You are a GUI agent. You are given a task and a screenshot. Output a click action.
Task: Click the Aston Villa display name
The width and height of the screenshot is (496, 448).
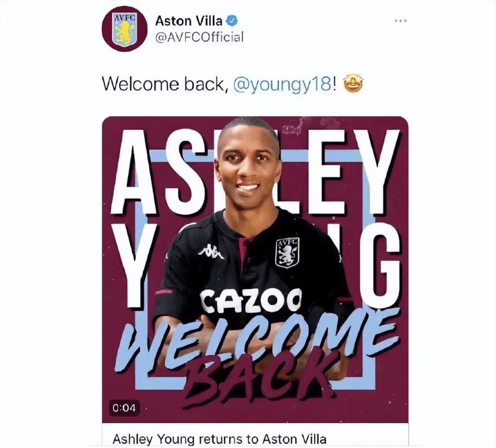point(189,21)
